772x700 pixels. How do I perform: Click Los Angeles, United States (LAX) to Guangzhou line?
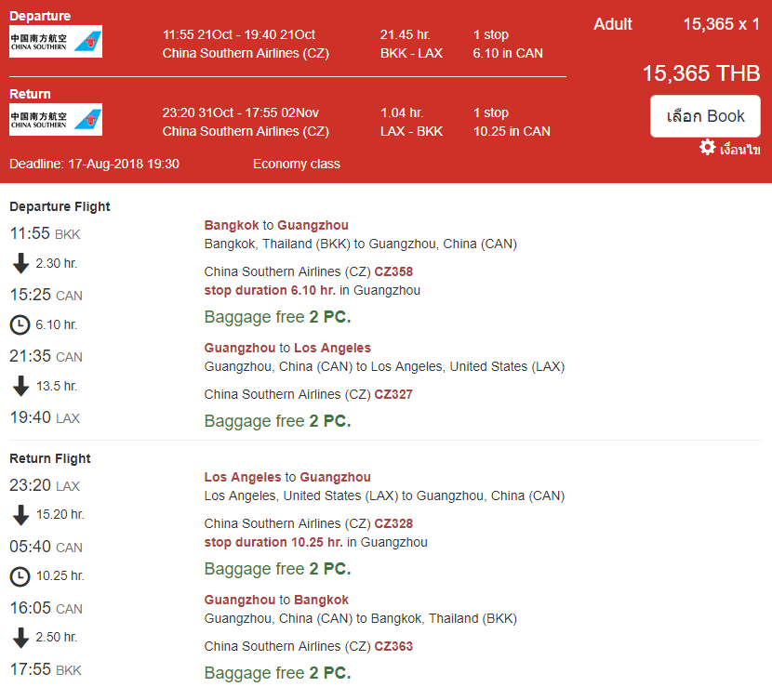(384, 495)
